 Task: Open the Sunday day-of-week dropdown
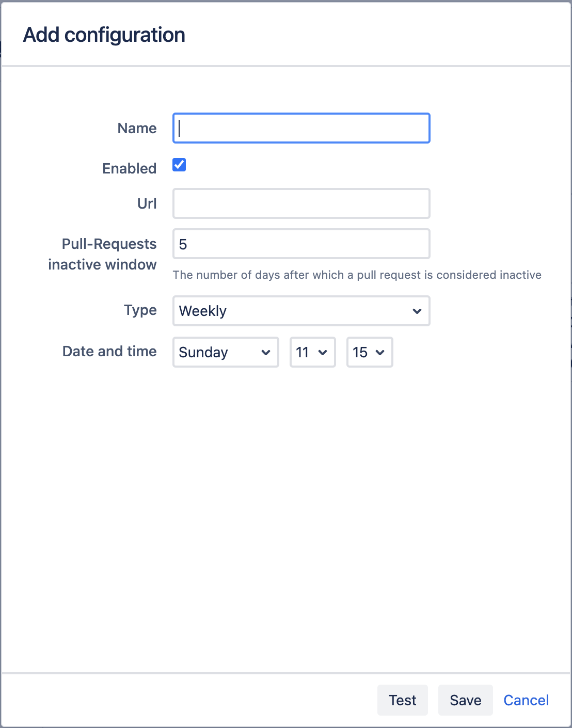click(226, 352)
